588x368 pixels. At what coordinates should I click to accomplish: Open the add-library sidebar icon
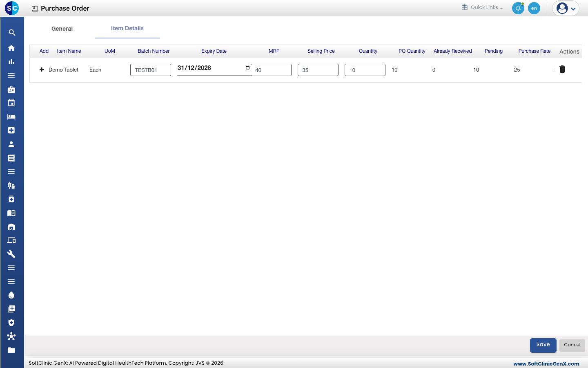[11, 309]
